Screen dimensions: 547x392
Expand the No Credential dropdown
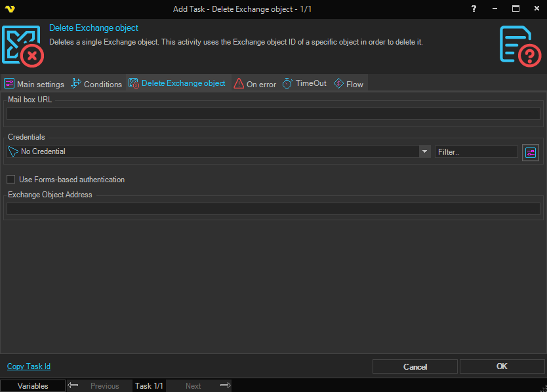pyautogui.click(x=424, y=151)
